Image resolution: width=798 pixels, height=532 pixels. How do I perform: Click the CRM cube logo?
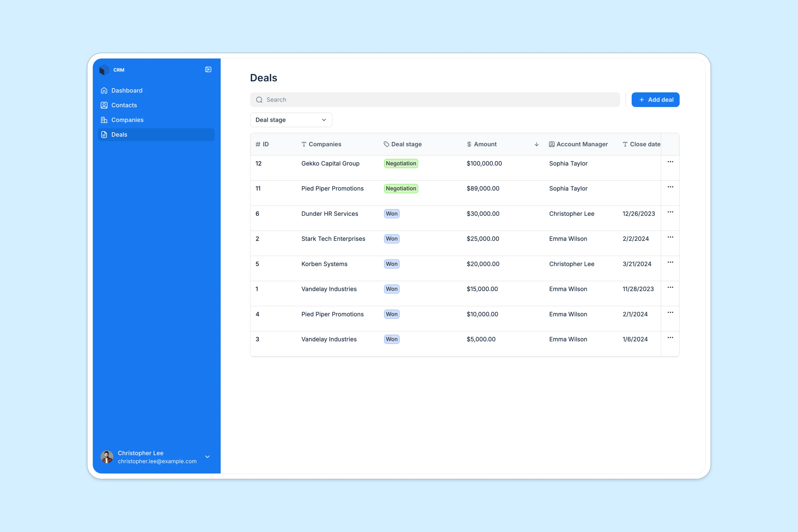tap(104, 70)
